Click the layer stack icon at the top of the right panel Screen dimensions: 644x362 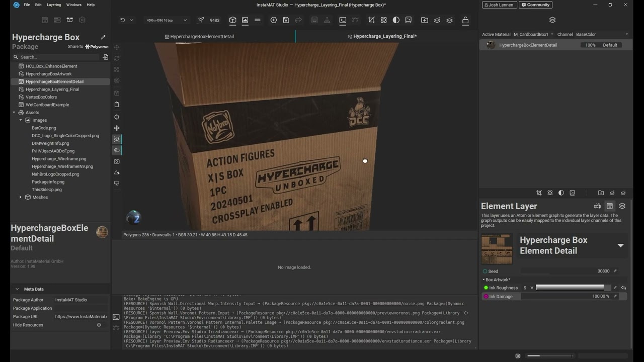552,20
